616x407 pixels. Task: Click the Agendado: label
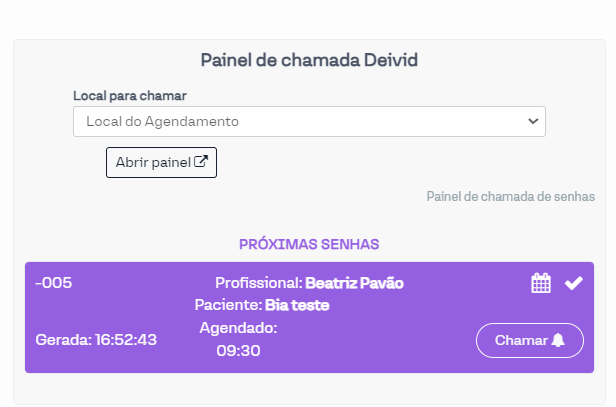(x=238, y=328)
